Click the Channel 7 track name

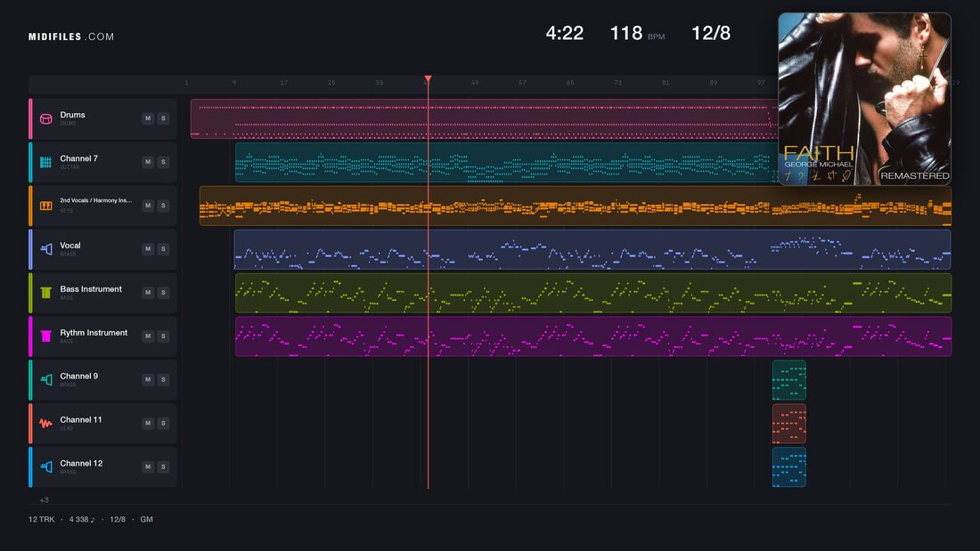(78, 158)
